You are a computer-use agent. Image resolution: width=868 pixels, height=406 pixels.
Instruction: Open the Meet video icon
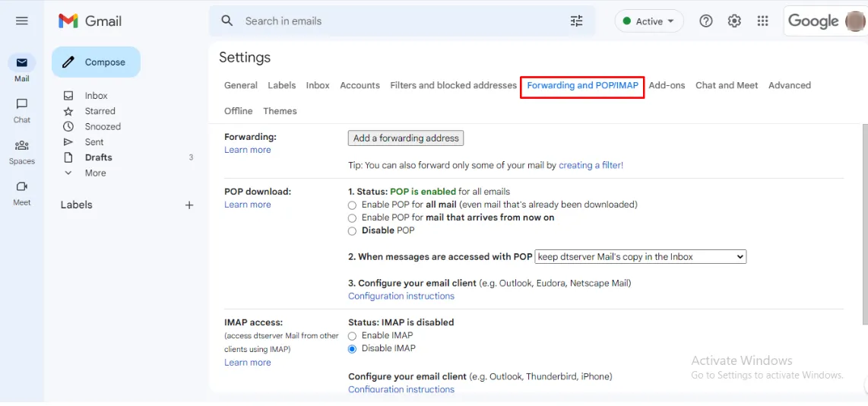tap(22, 187)
